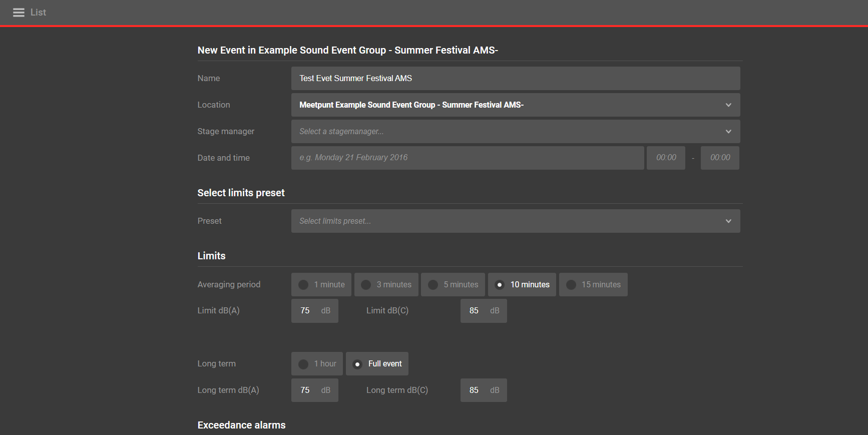Click the Stage manager chevron arrow

pyautogui.click(x=728, y=132)
